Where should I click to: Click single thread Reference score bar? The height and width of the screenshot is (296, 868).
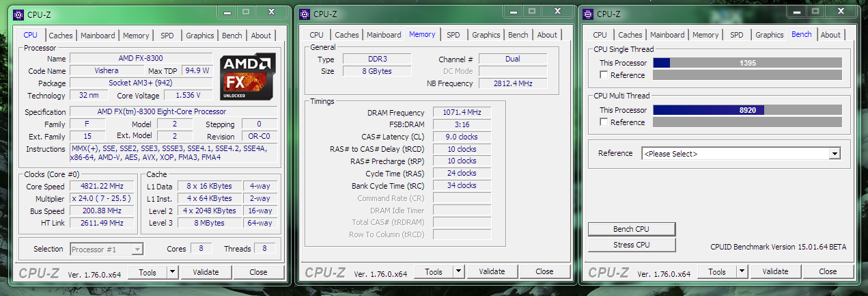(x=747, y=75)
